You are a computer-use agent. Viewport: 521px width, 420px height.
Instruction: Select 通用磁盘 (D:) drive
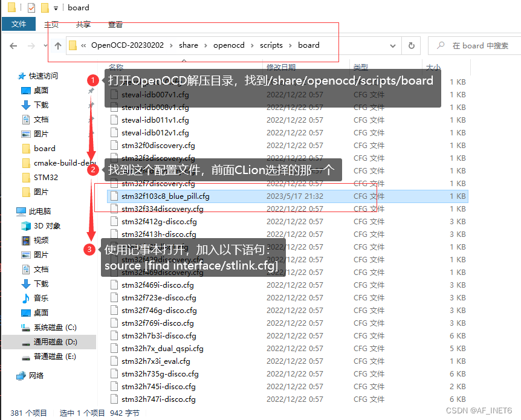point(49,342)
